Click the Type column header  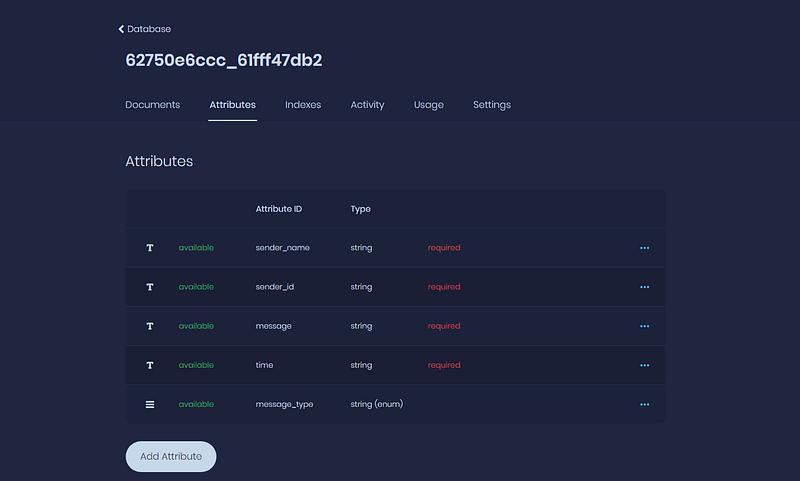[x=360, y=209]
